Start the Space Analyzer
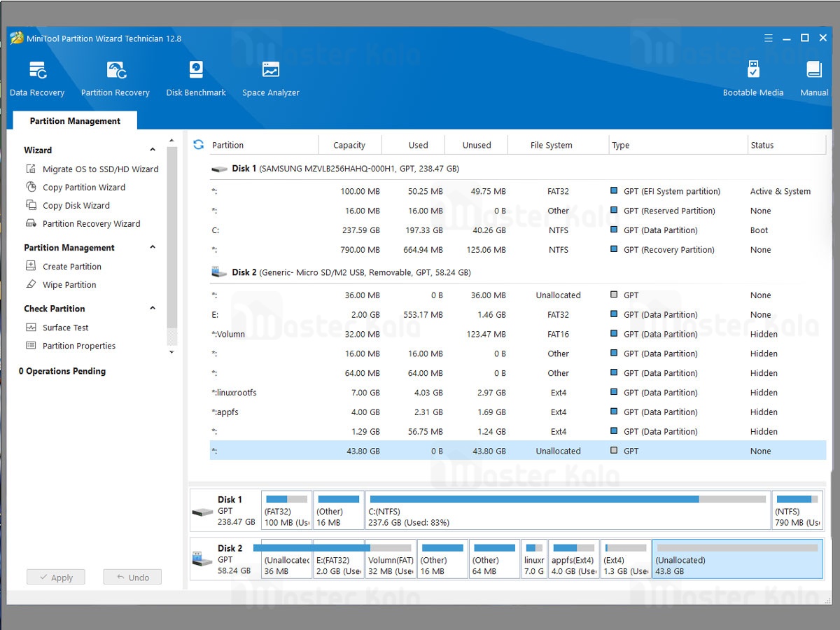The height and width of the screenshot is (630, 840). (x=271, y=78)
